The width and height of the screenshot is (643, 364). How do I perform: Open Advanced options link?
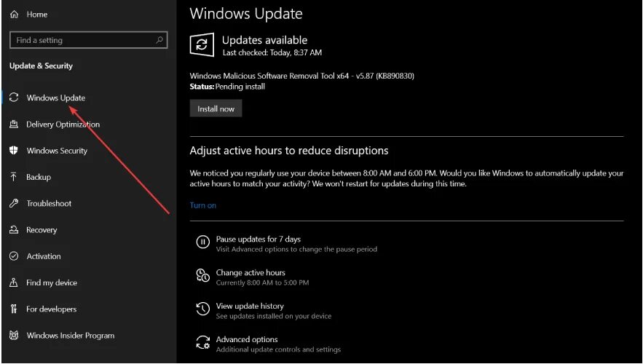click(x=247, y=339)
